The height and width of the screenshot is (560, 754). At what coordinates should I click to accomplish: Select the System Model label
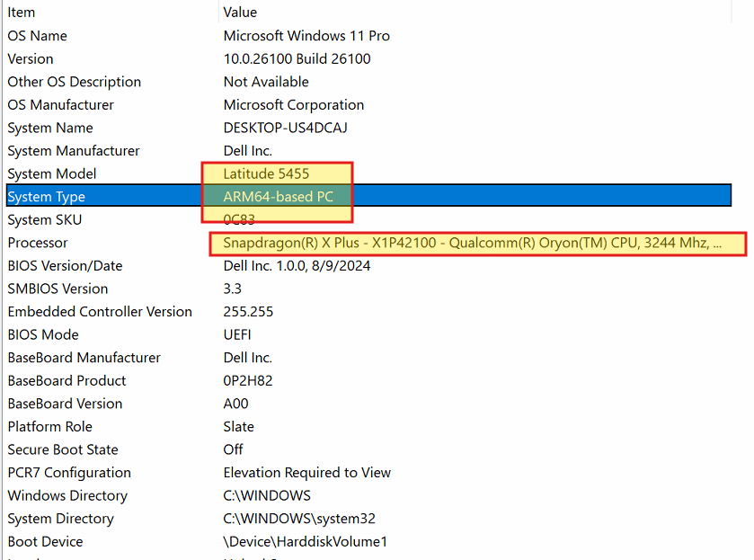(52, 173)
